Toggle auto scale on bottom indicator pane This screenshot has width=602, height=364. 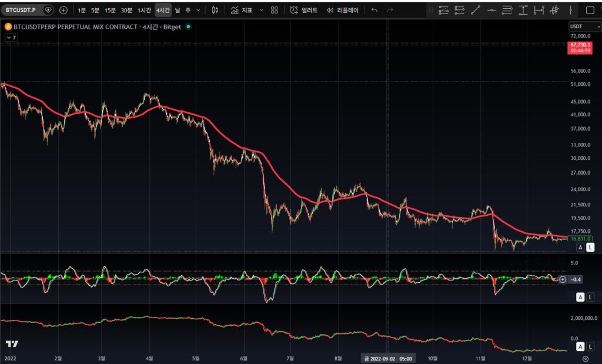(x=580, y=347)
